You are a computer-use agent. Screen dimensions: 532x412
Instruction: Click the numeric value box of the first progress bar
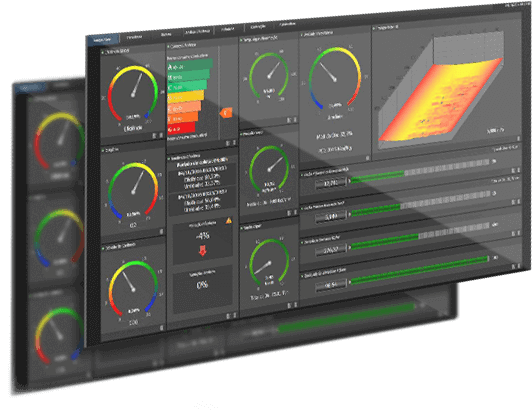pos(331,183)
